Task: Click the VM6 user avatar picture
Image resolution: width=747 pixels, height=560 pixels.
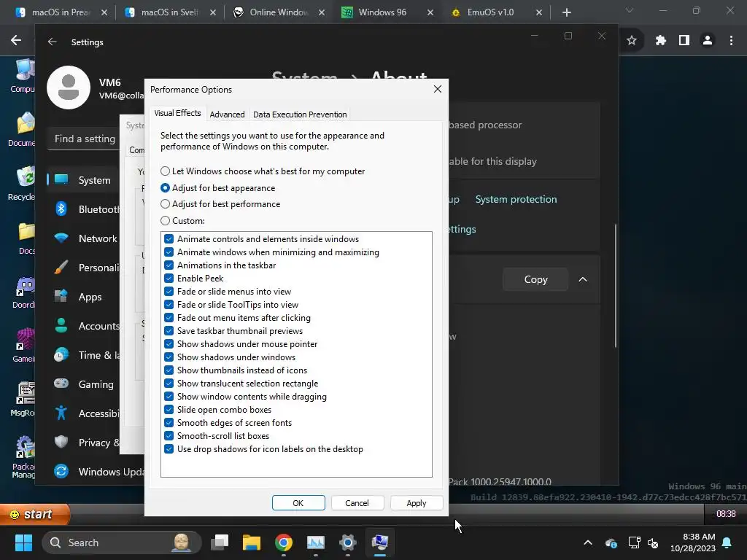Action: [x=69, y=87]
